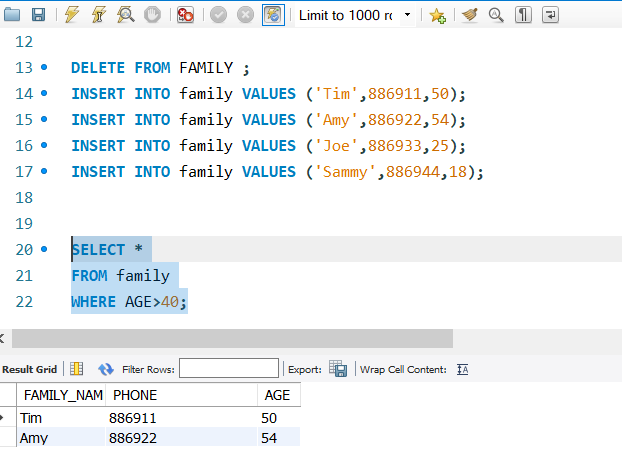Click DELETE FROM FAMILY statement line
This screenshot has height=467, width=622.
click(160, 68)
